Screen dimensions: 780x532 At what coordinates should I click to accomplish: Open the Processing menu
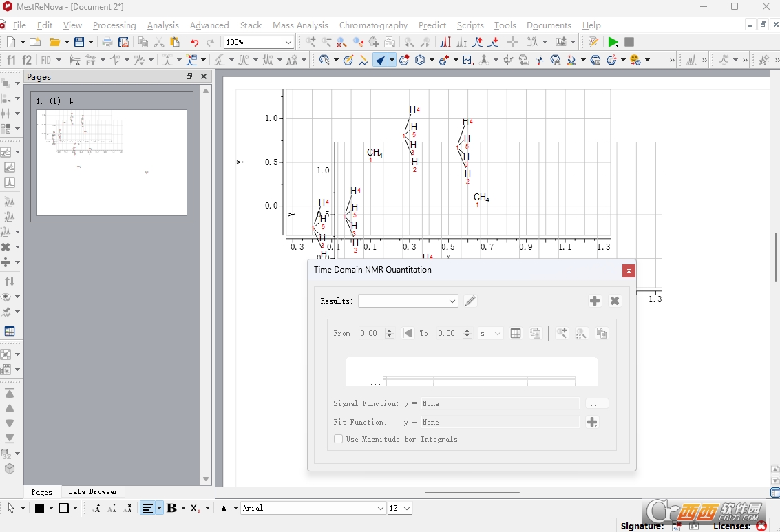[114, 25]
